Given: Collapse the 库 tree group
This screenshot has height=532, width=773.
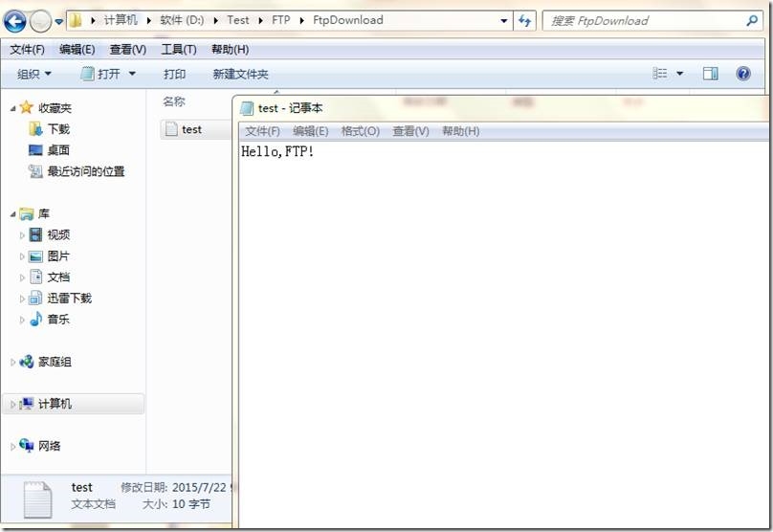Looking at the screenshot, I should click(x=12, y=214).
